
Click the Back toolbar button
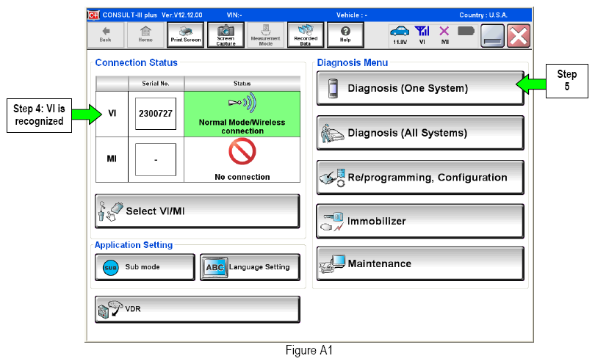coord(106,35)
